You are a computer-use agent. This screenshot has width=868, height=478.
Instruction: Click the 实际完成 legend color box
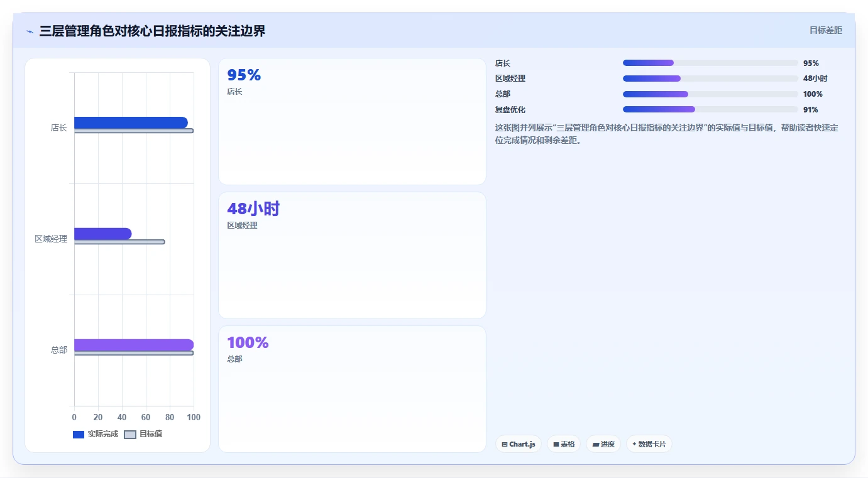(79, 435)
